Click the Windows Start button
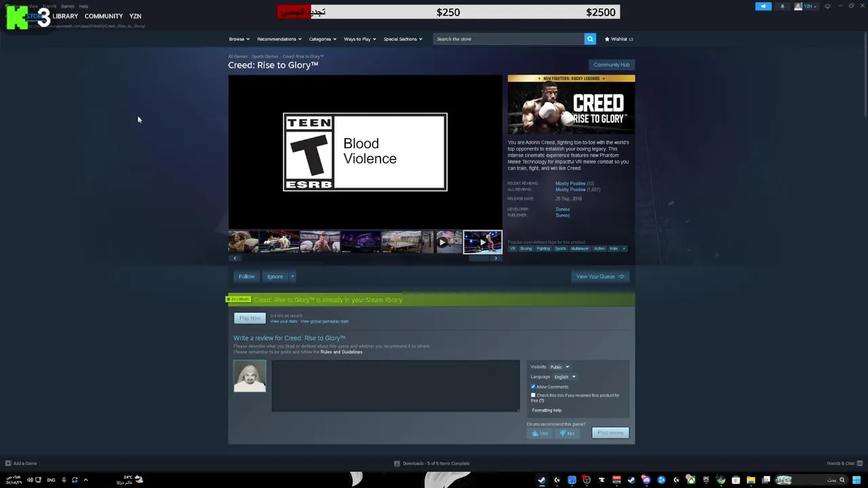The image size is (868, 488). tap(856, 480)
